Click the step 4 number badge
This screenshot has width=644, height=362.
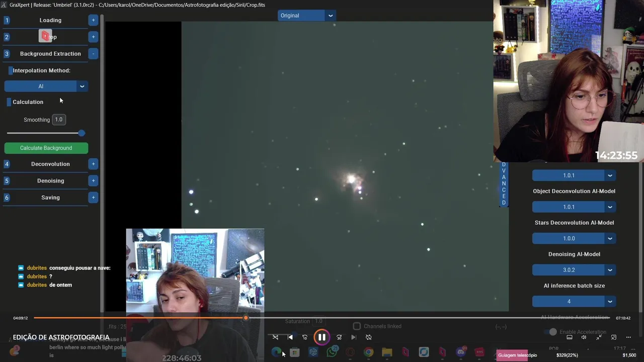[x=7, y=164]
